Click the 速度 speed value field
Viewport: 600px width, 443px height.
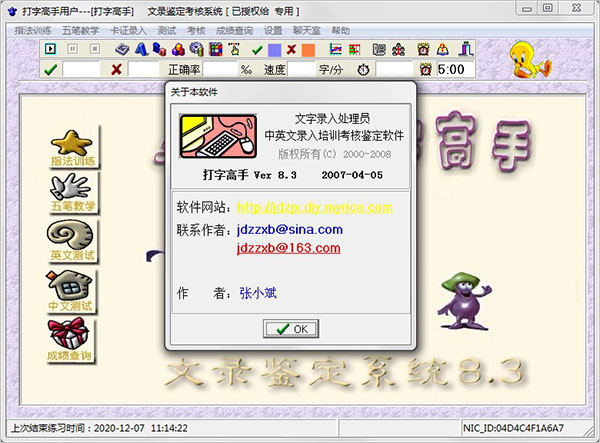[x=301, y=69]
